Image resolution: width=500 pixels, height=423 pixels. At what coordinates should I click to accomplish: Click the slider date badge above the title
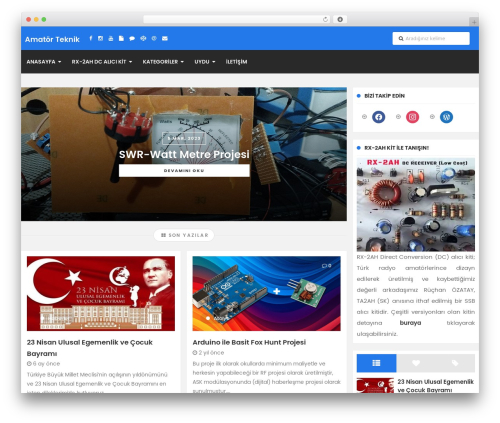(x=184, y=138)
